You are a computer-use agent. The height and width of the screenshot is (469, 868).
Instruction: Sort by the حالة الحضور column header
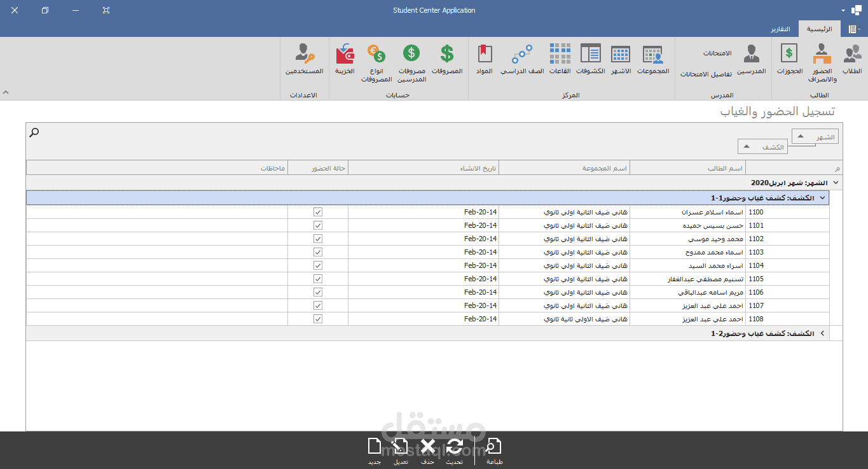pos(318,168)
